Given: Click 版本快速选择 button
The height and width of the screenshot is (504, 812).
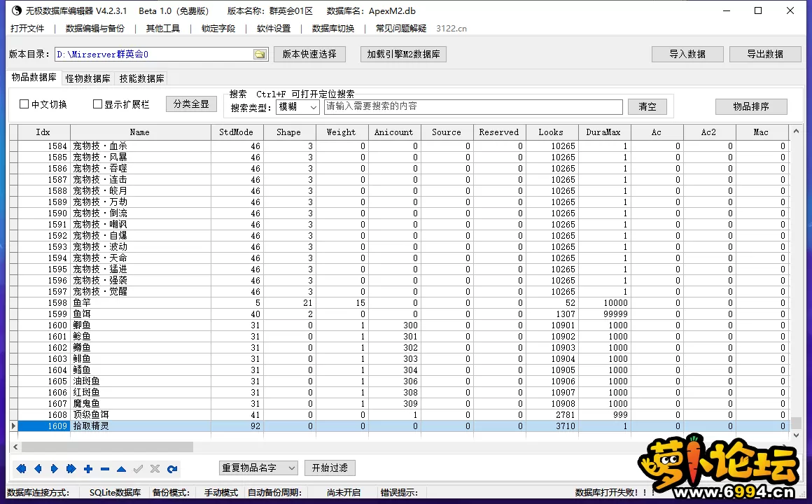Looking at the screenshot, I should tap(309, 54).
